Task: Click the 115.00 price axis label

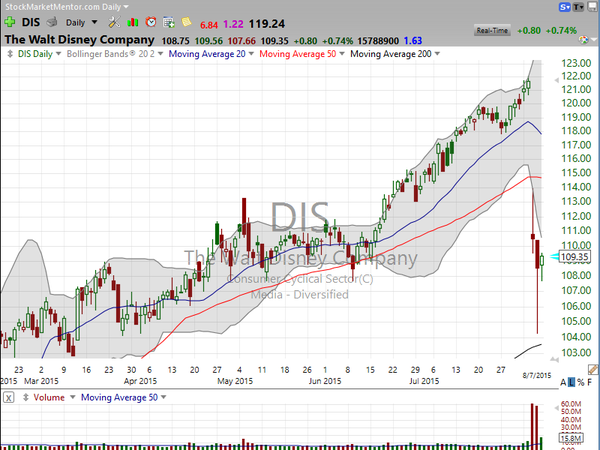Action: pos(576,173)
